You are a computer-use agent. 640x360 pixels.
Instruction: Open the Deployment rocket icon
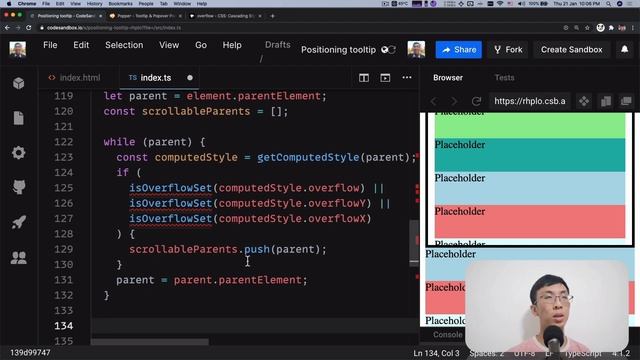point(18,222)
